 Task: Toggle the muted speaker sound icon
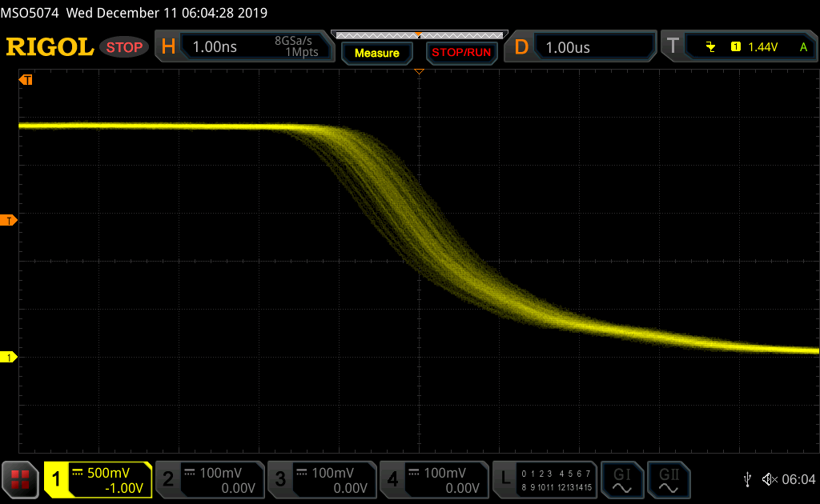(x=770, y=479)
